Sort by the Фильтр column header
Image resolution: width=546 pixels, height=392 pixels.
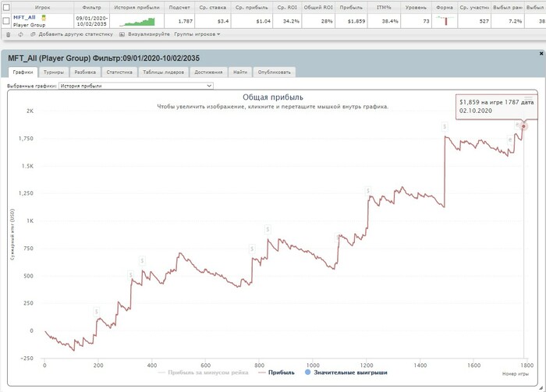(91, 7)
